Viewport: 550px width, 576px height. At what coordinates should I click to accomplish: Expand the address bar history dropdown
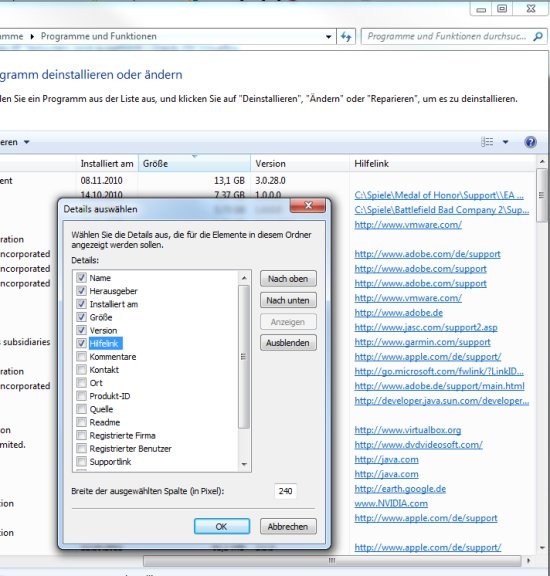point(328,37)
